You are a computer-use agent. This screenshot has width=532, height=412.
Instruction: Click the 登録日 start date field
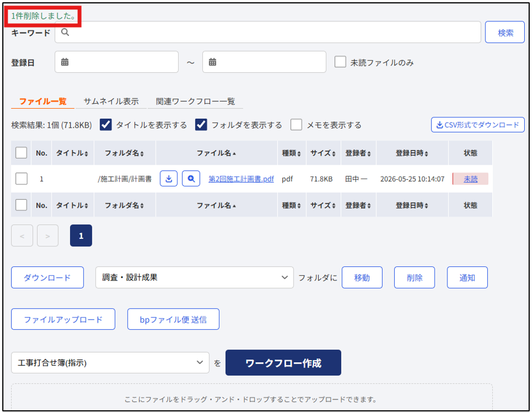(x=116, y=62)
